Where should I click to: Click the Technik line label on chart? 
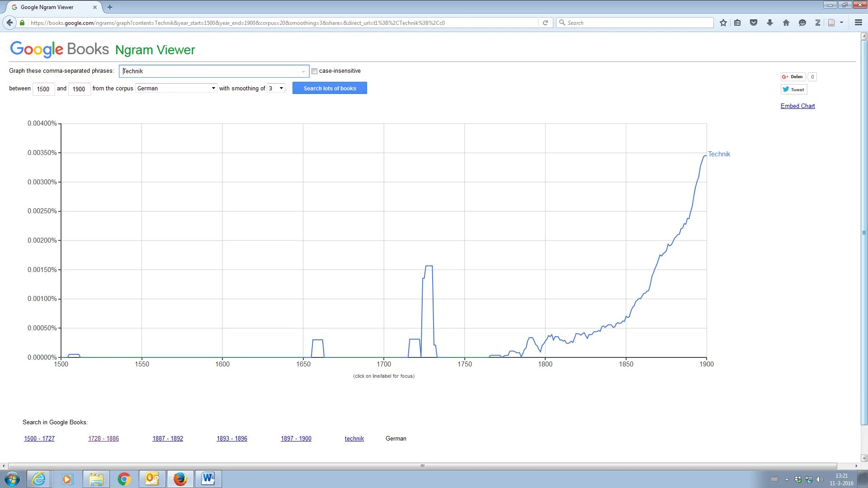coord(719,154)
